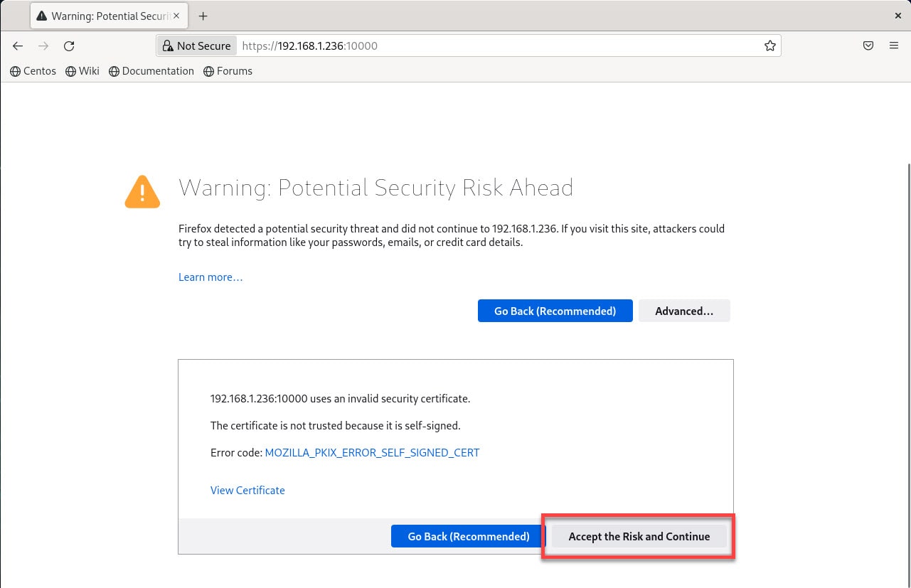Click the Not Secure lock indicator
This screenshot has height=588, width=911.
pos(197,46)
